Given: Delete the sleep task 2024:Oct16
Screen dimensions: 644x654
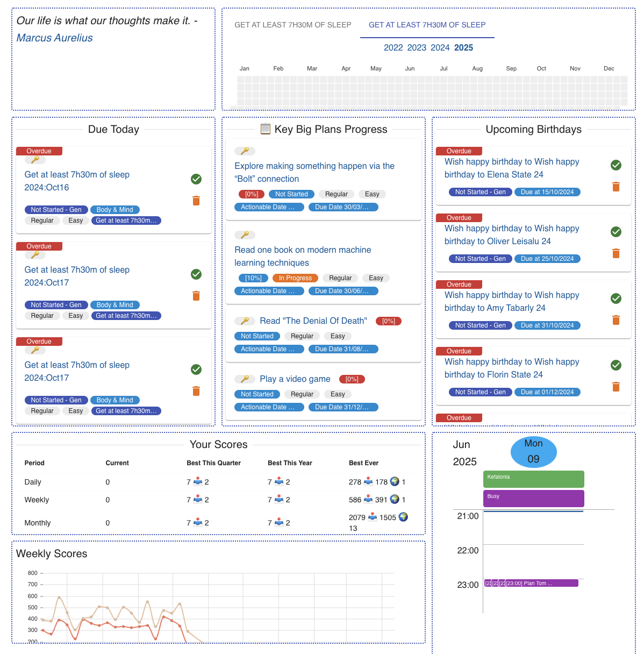Looking at the screenshot, I should coord(196,201).
